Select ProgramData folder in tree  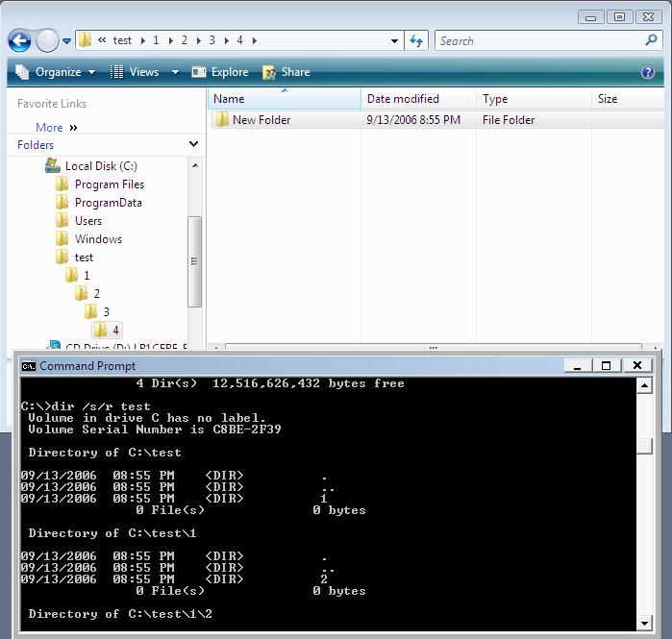(99, 202)
